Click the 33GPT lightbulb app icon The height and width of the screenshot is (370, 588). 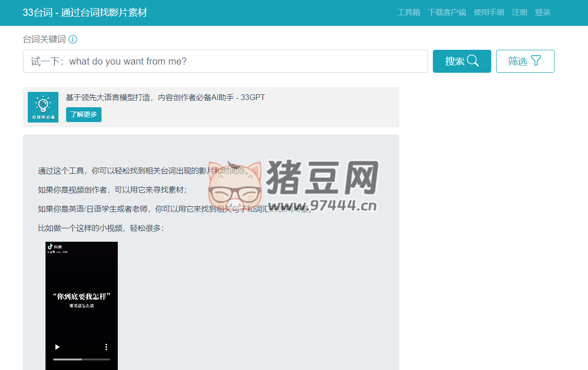pyautogui.click(x=43, y=107)
